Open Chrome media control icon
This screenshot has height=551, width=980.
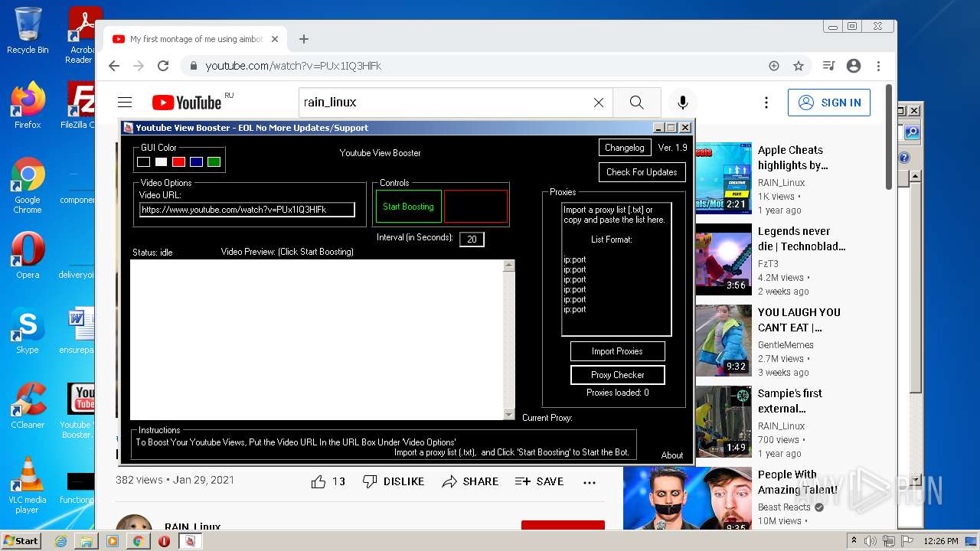[828, 66]
